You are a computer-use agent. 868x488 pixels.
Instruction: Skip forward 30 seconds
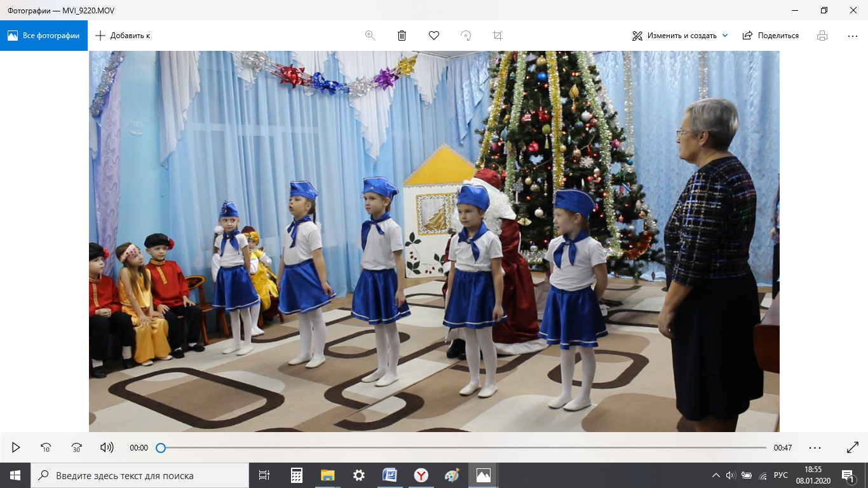tap(76, 447)
